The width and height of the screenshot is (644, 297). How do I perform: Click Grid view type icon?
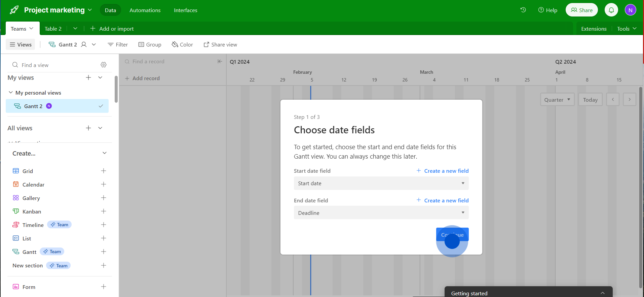(16, 171)
